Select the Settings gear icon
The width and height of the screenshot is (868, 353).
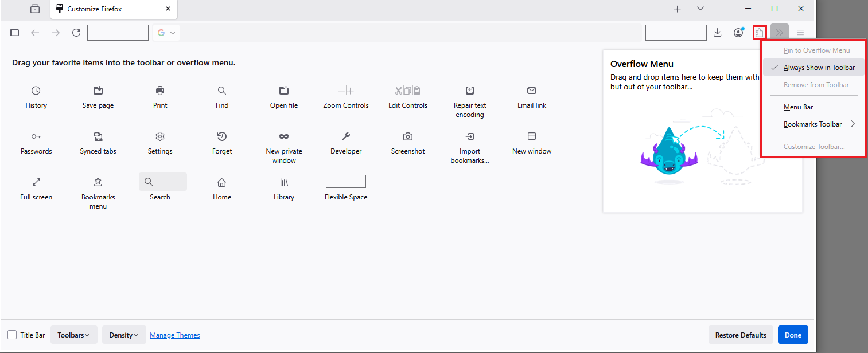point(160,136)
